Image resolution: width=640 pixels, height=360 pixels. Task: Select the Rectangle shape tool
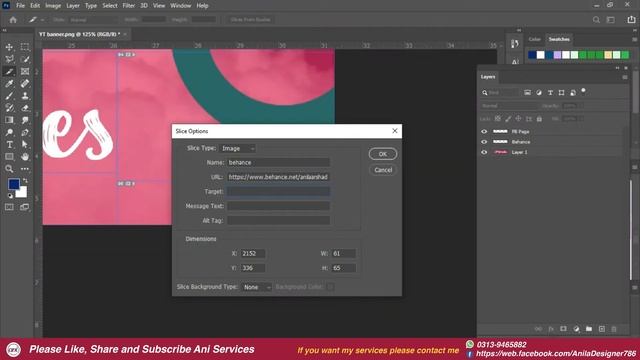pos(9,157)
